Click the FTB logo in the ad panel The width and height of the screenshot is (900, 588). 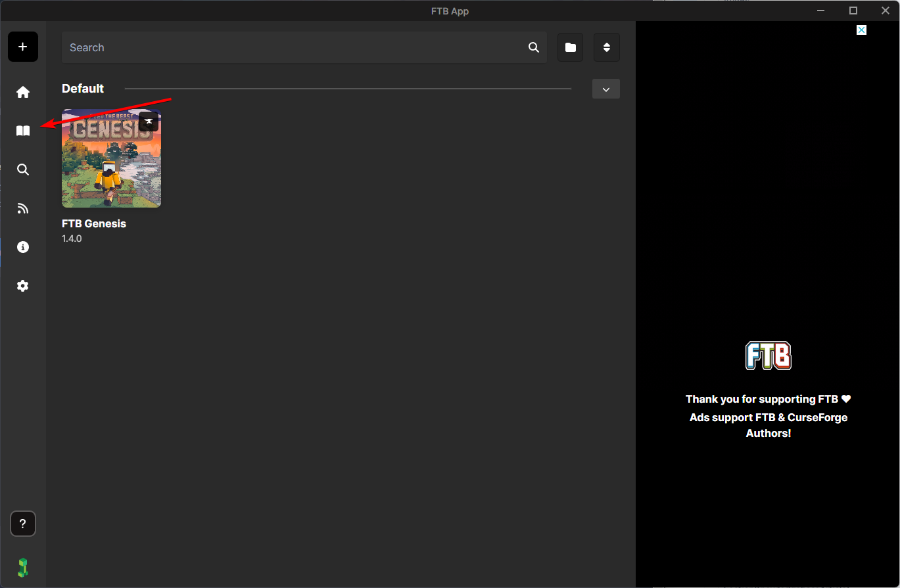pos(769,355)
